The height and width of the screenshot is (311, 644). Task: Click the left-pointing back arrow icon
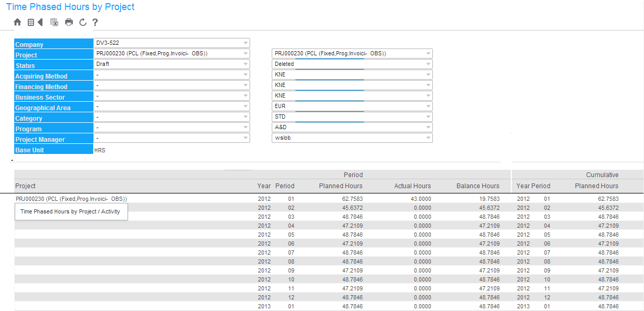40,22
